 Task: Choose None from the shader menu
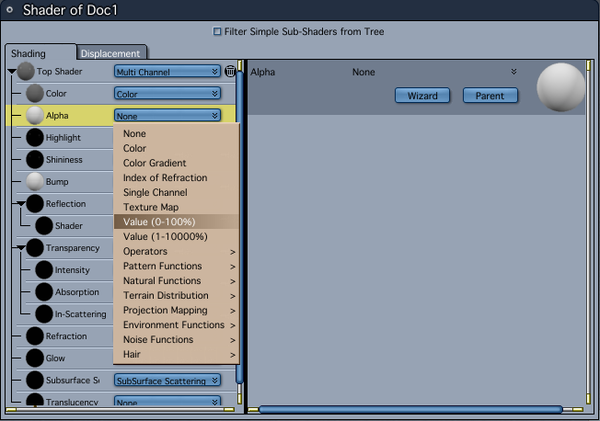pos(176,134)
